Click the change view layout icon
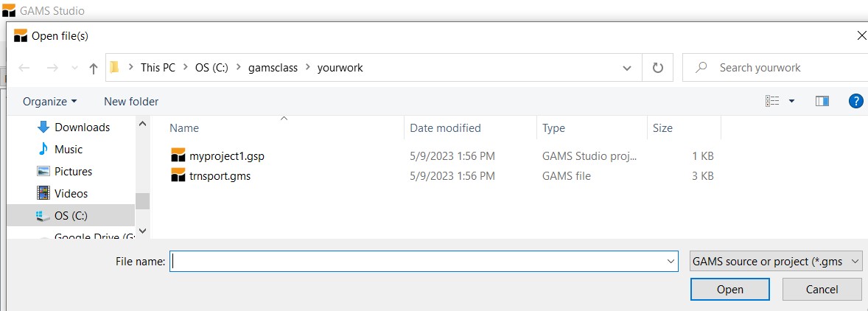The image size is (868, 311). point(772,101)
